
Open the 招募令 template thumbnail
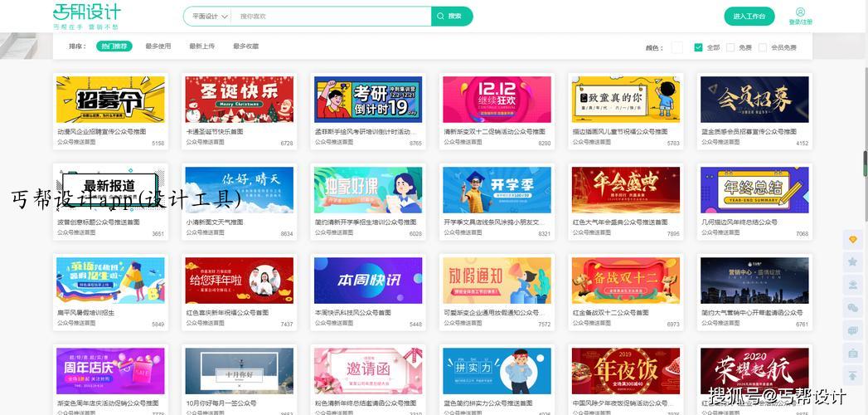[111, 100]
